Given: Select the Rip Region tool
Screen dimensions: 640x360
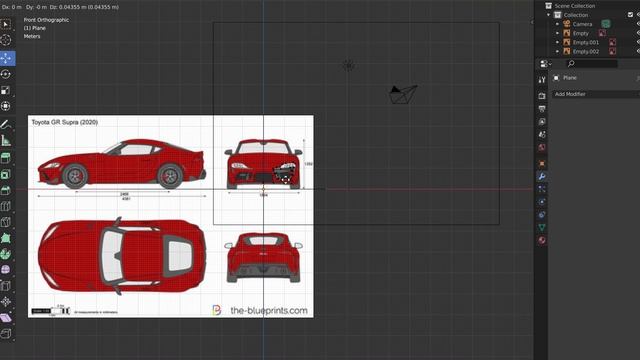Looking at the screenshot, I should [x=6, y=333].
